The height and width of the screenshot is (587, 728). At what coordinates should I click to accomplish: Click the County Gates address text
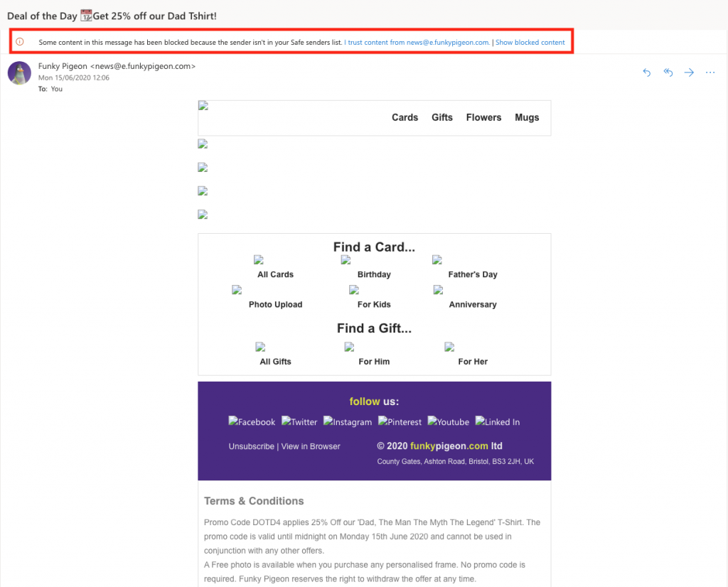point(456,461)
